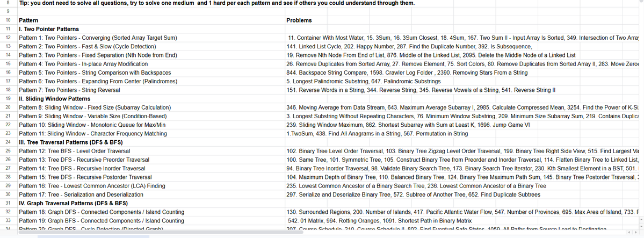The image size is (644, 238).
Task: Select 'Pattern 18: Graph DFS - Connected Components' cell
Action: click(151, 212)
